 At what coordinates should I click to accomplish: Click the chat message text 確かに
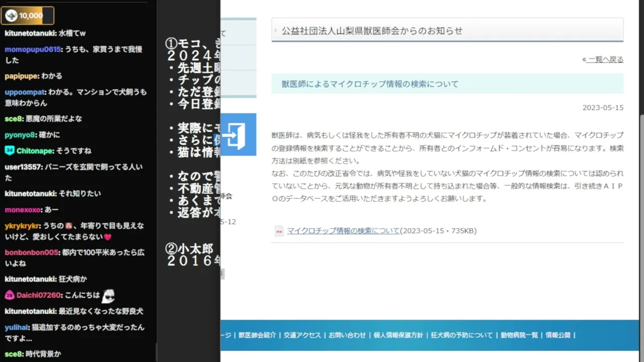[49, 135]
